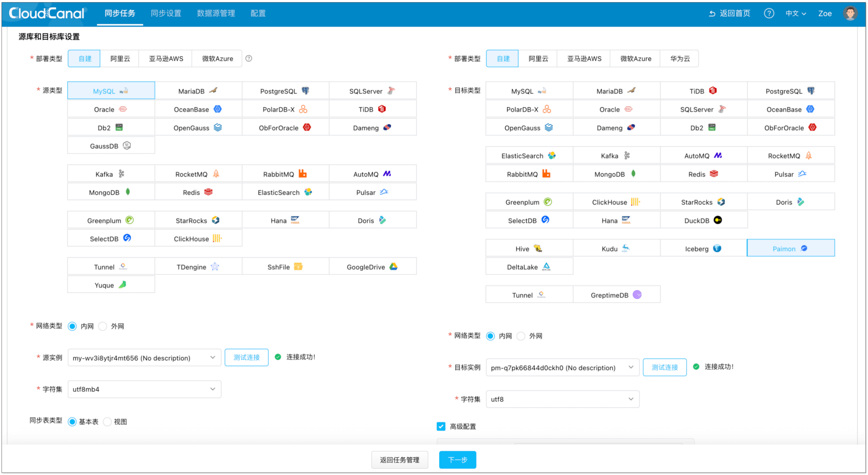Select GreptimeDB target type
The width and height of the screenshot is (868, 475).
click(616, 295)
